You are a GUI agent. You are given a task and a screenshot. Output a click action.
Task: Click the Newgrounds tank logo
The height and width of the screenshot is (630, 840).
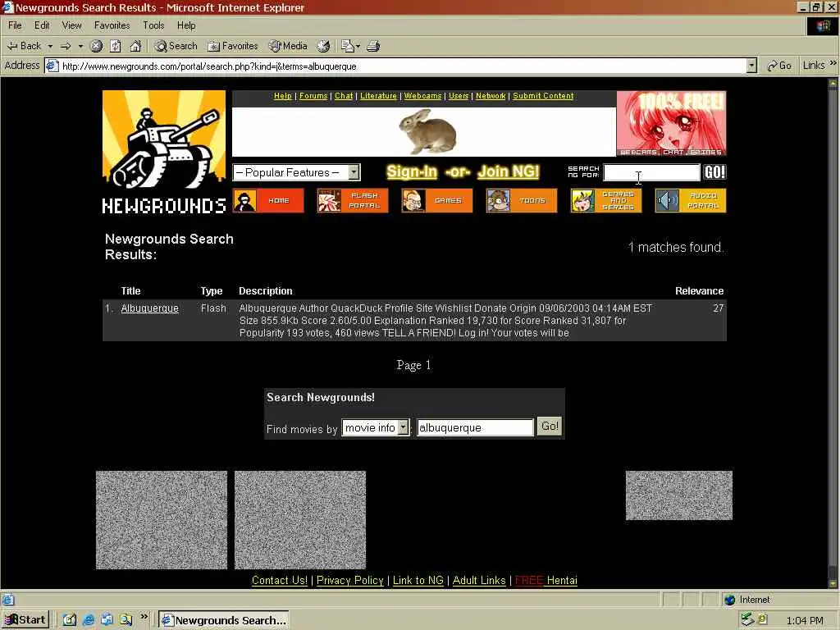[x=164, y=153]
